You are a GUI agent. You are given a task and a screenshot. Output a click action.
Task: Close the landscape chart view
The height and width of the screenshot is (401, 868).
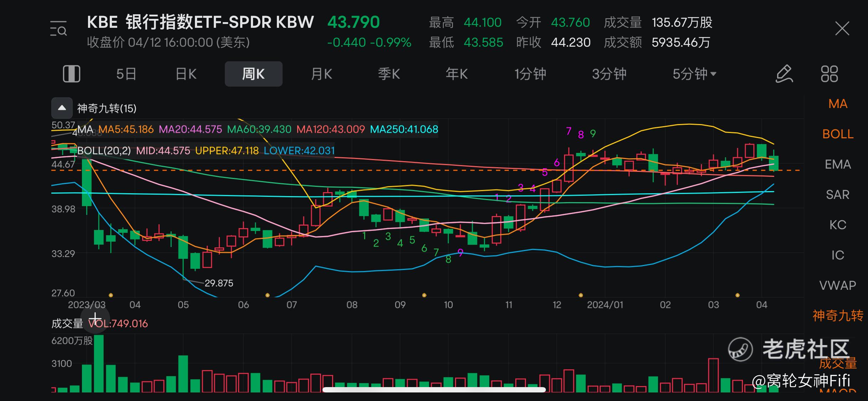pos(842,29)
